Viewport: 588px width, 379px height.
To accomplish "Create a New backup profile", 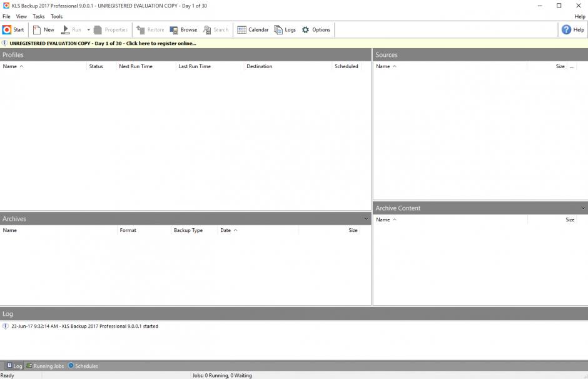I will (44, 29).
